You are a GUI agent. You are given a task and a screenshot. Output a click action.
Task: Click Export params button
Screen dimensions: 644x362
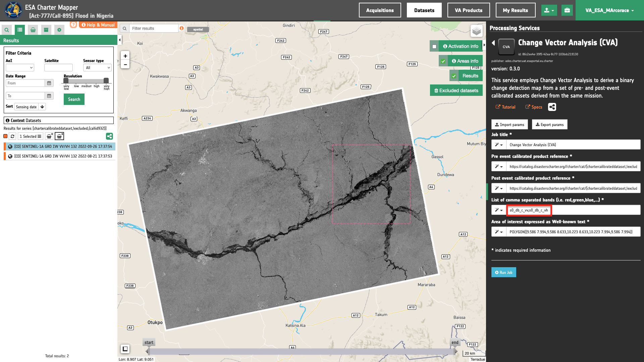[x=549, y=125]
